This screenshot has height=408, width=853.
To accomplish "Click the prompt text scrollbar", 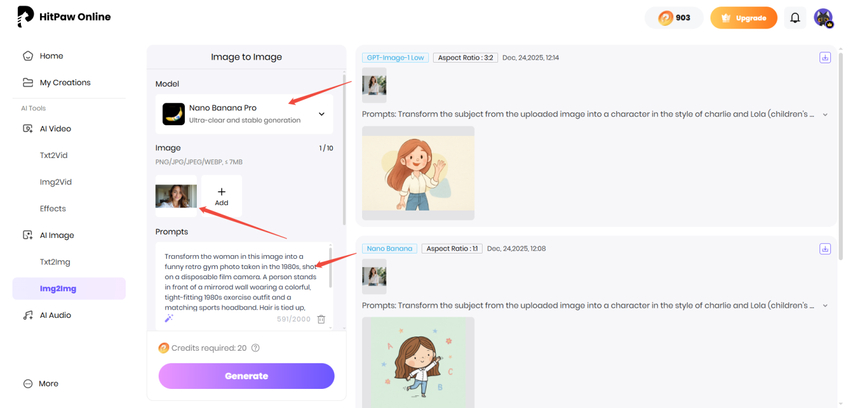I will [330, 266].
